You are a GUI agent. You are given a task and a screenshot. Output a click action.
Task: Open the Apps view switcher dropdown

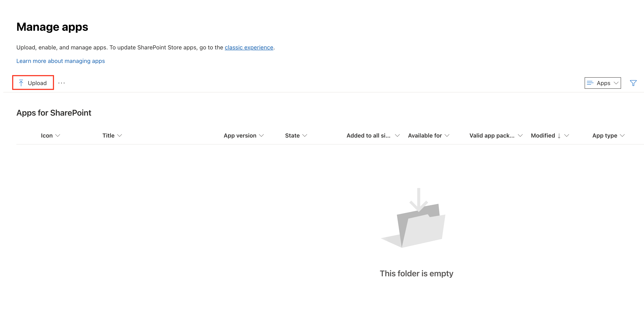(602, 83)
